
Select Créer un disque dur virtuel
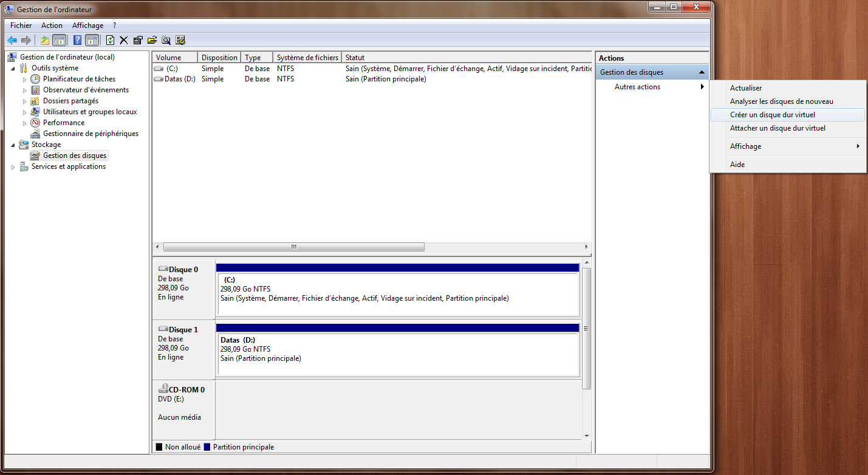tap(772, 115)
